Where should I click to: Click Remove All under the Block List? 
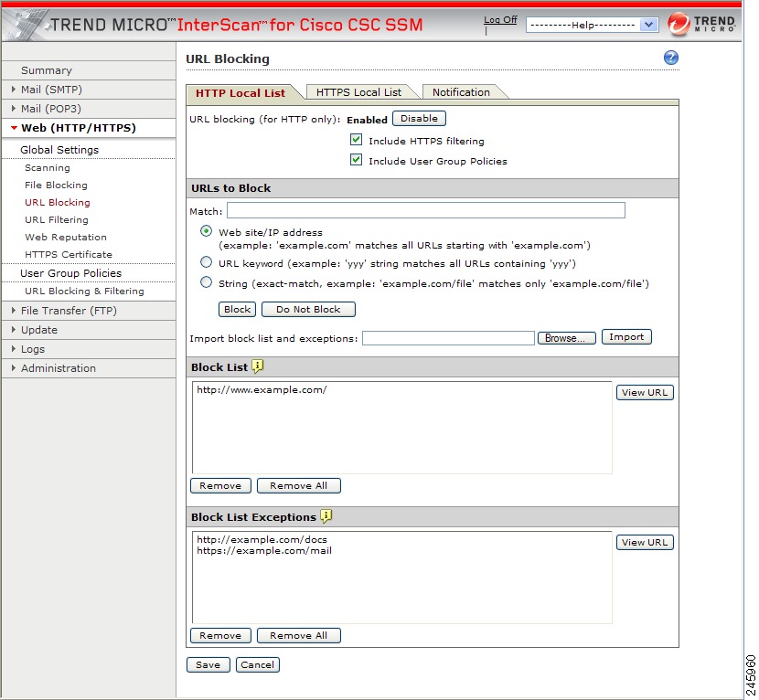click(299, 485)
